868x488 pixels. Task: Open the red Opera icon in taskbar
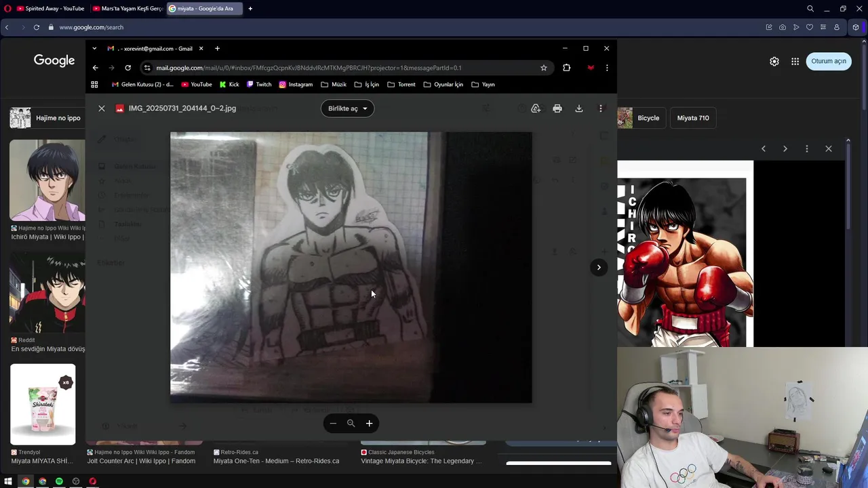tap(93, 481)
